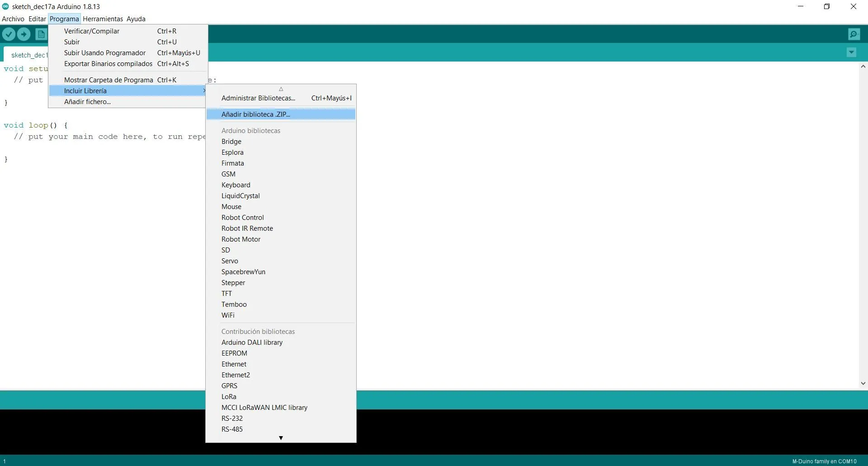Image resolution: width=868 pixels, height=466 pixels.
Task: Include the SpacebrewYun library
Action: 281,272
